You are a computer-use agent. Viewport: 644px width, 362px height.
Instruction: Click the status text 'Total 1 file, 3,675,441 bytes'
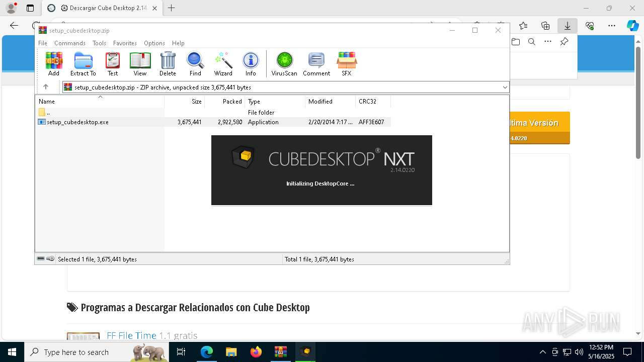319,259
